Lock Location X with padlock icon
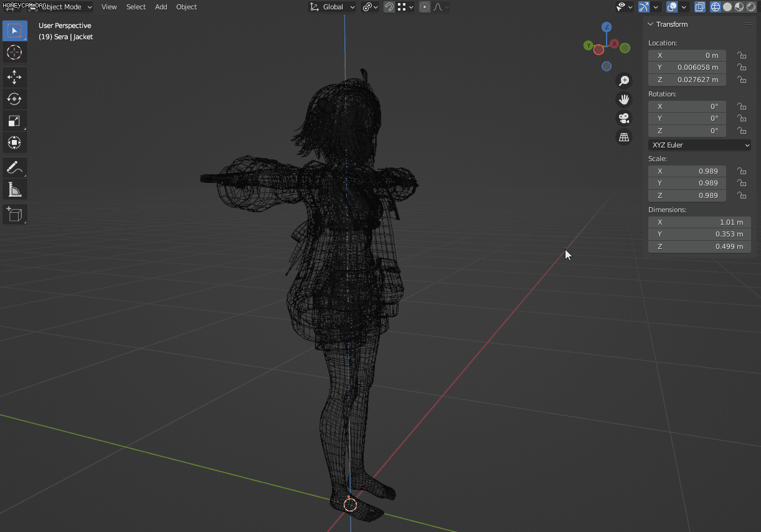 pos(742,55)
